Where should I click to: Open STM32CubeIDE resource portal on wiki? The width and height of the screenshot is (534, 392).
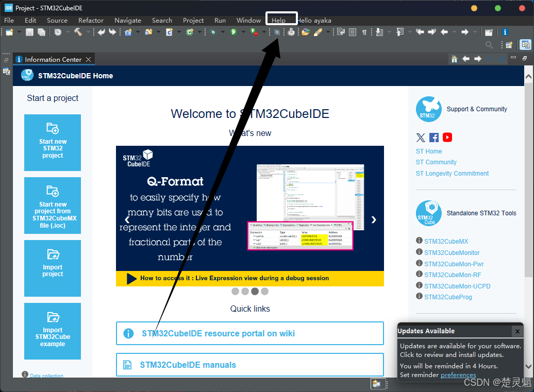[x=250, y=333]
